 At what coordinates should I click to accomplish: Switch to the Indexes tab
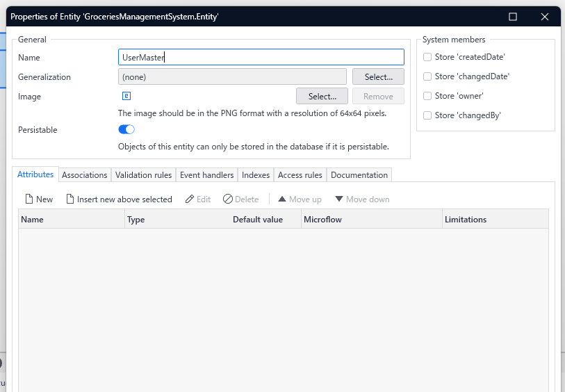pos(256,175)
